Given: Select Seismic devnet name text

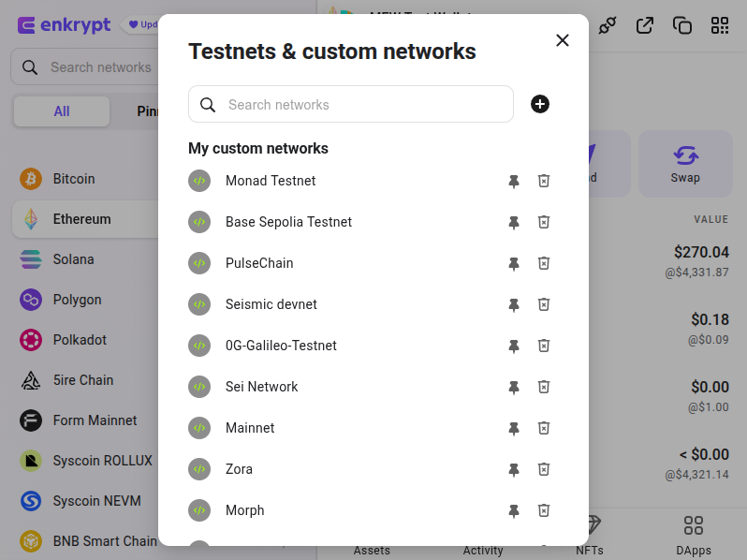Looking at the screenshot, I should (271, 304).
